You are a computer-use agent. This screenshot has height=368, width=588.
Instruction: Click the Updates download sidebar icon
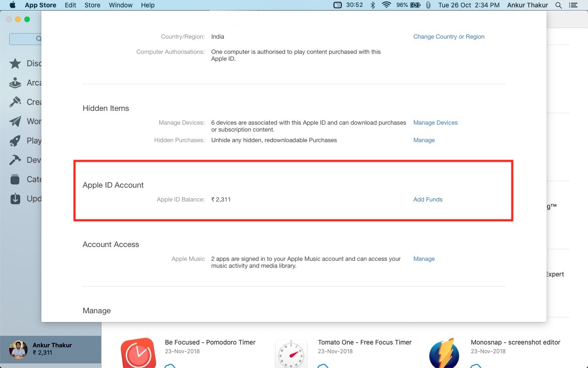[x=15, y=199]
